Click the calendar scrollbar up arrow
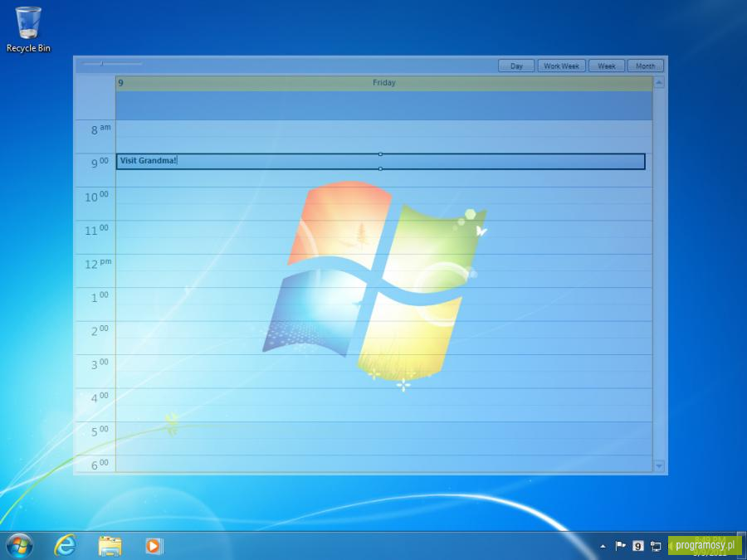 pyautogui.click(x=659, y=82)
